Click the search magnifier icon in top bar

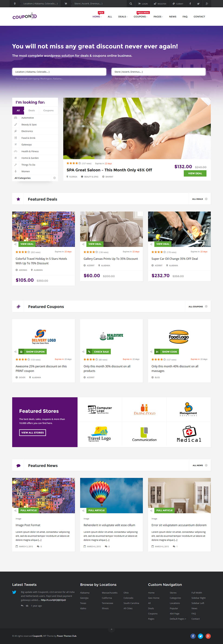[131, 3]
